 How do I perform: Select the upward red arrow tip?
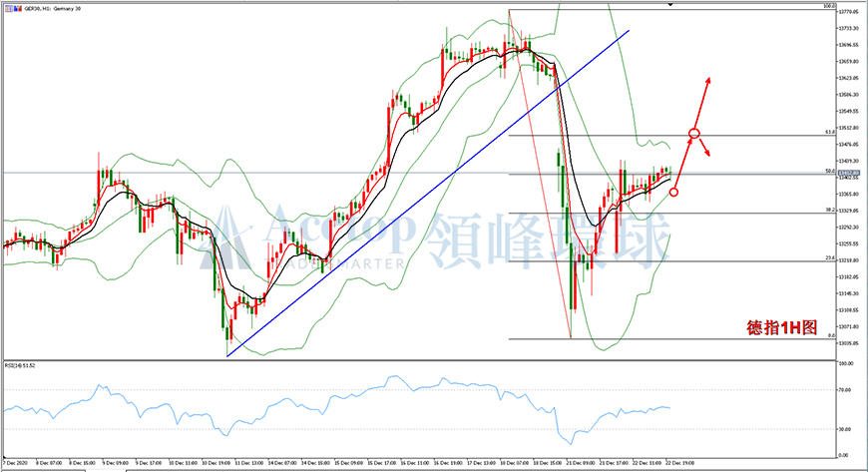[x=708, y=81]
